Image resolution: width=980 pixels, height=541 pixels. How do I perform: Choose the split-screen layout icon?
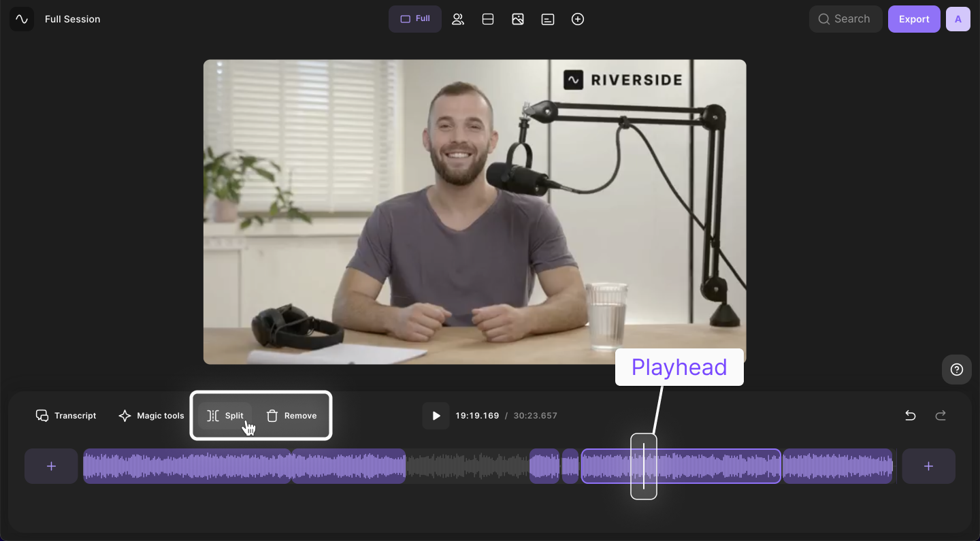[488, 19]
